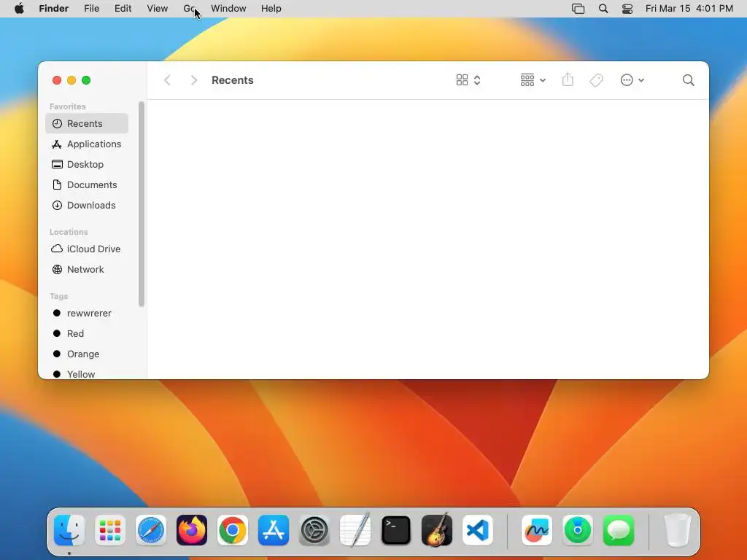Screen dimensions: 747x560
Task: Select the Yellow tag in sidebar
Action: click(x=87, y=374)
